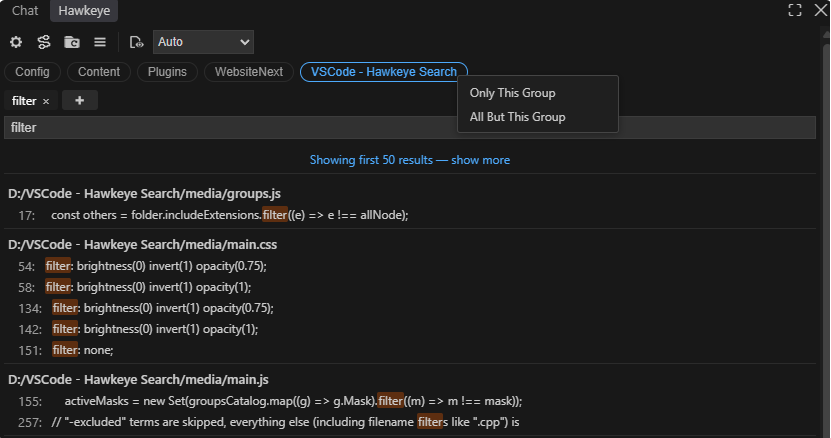Select the filter search tab
This screenshot has height=438, width=831.
(24, 101)
